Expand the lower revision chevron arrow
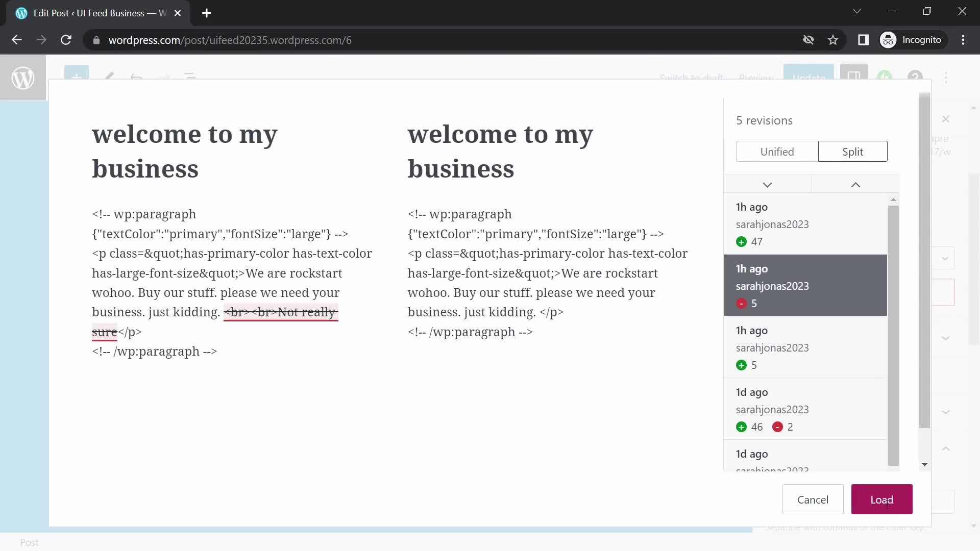Image resolution: width=980 pixels, height=551 pixels. tap(767, 184)
